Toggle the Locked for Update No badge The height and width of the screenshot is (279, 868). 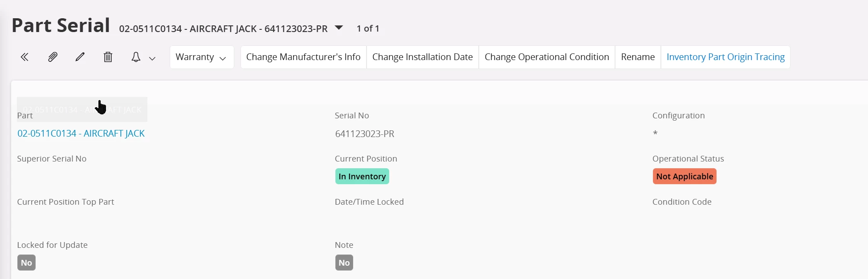coord(26,263)
